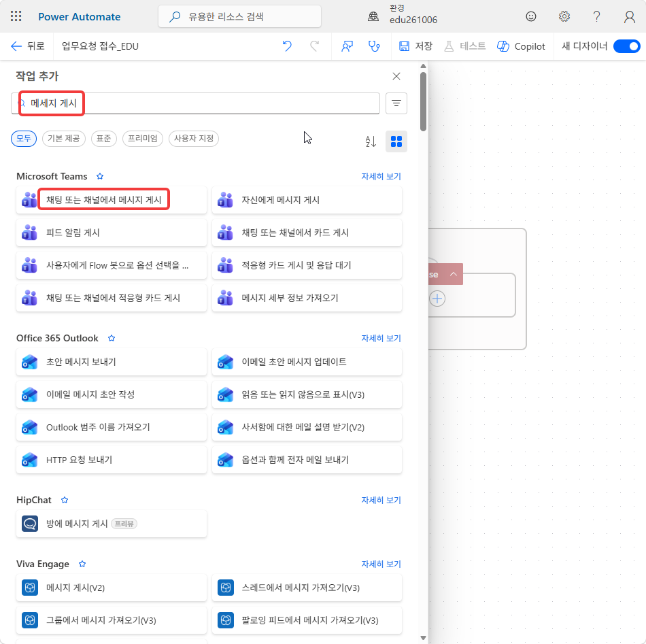
Task: Favorite the Microsoft Teams connector star
Action: tap(100, 176)
